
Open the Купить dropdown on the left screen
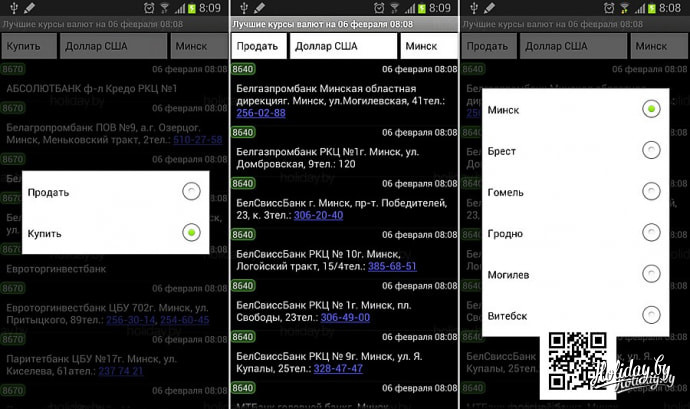(x=28, y=46)
